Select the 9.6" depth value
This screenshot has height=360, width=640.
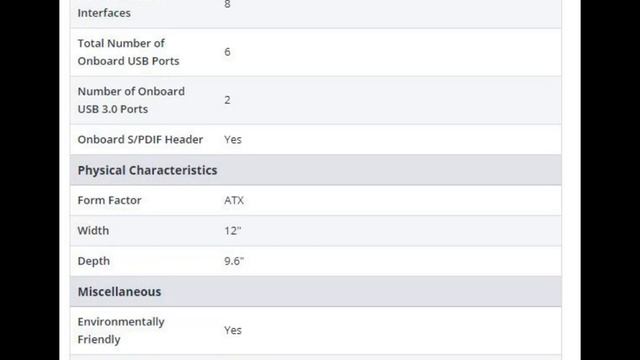pos(234,261)
